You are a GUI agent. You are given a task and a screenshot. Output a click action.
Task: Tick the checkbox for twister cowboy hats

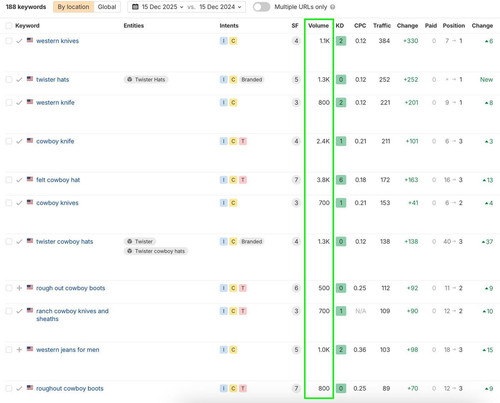9,242
